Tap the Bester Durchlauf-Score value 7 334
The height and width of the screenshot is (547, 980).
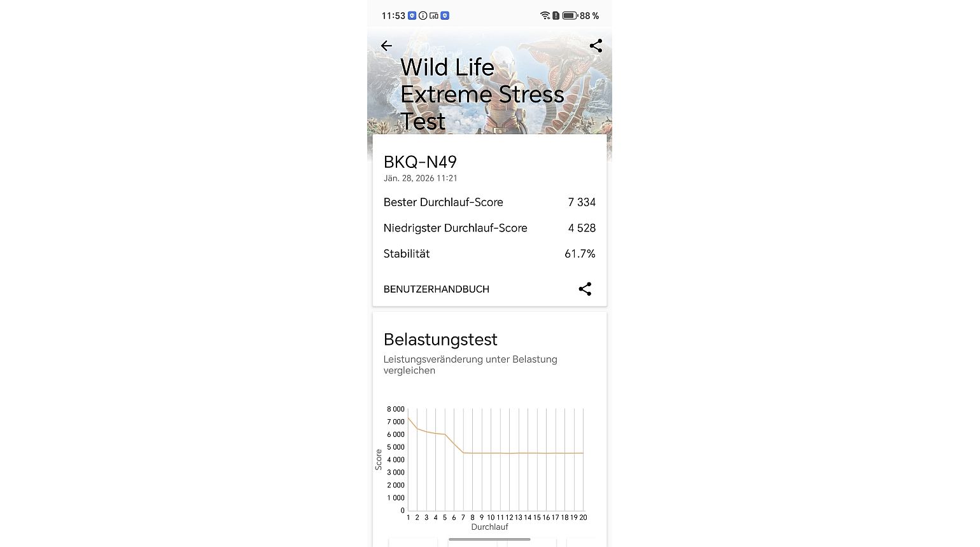[582, 202]
